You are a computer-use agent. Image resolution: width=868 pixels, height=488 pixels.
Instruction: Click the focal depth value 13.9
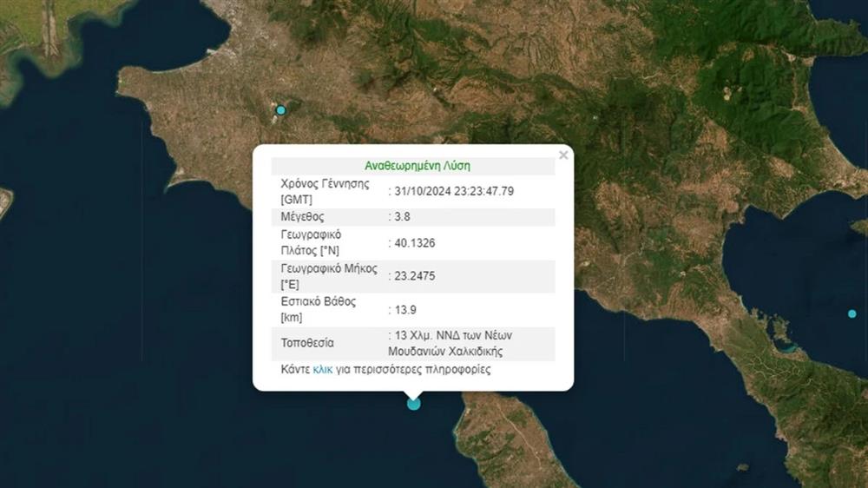(405, 309)
